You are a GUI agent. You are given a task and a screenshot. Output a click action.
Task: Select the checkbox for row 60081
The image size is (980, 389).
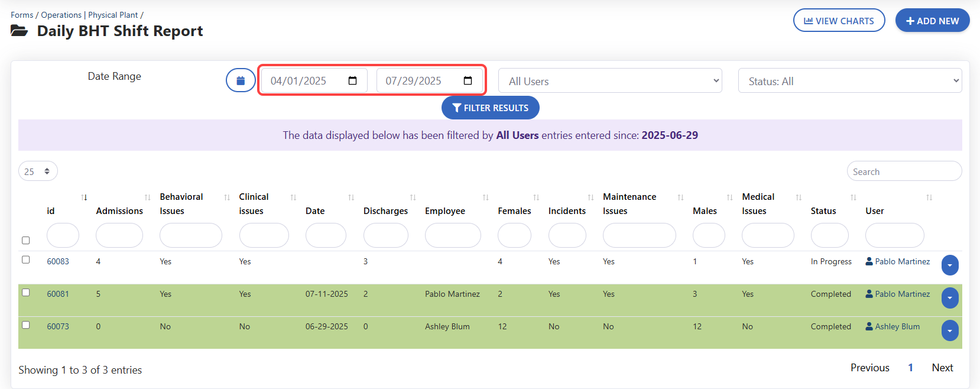click(x=26, y=293)
